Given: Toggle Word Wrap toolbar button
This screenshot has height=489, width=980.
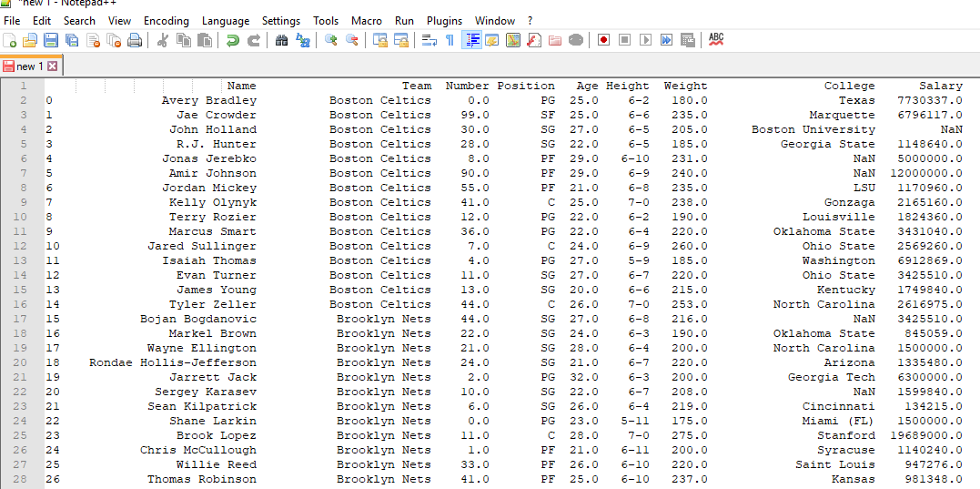Looking at the screenshot, I should (429, 41).
